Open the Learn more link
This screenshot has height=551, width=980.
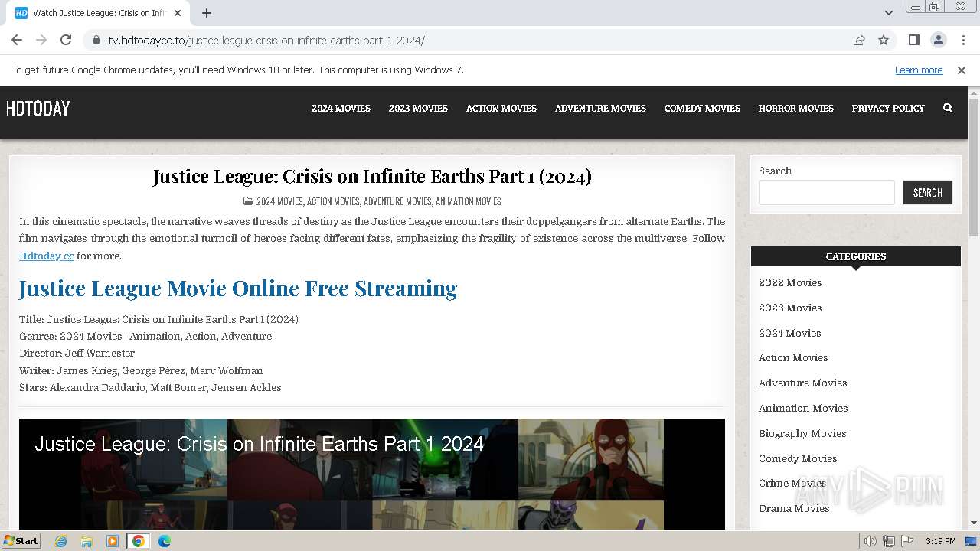point(919,70)
